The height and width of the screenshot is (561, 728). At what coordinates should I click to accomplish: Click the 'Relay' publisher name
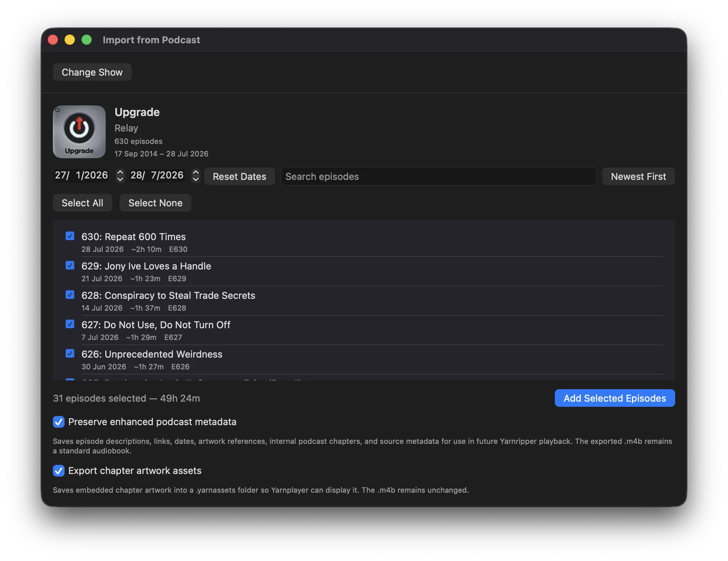pyautogui.click(x=126, y=128)
